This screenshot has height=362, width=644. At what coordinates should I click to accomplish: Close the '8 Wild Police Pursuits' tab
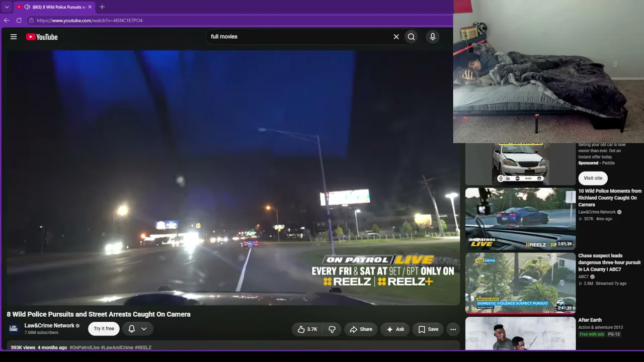[x=90, y=7]
